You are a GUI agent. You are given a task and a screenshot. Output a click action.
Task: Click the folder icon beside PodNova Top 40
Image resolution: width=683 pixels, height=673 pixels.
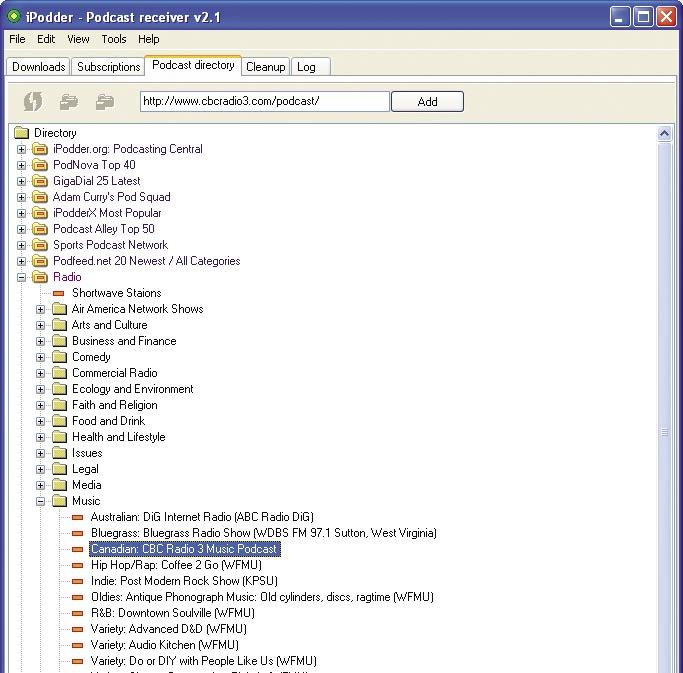click(x=40, y=165)
